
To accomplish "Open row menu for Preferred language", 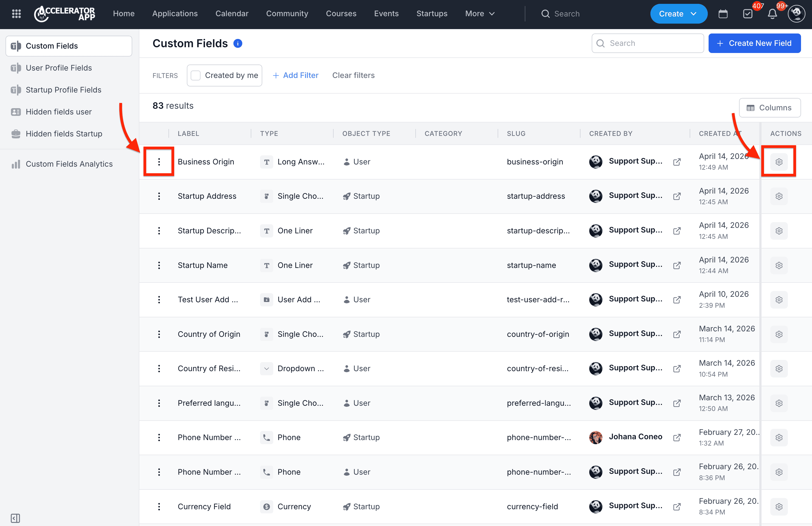I will (x=159, y=403).
